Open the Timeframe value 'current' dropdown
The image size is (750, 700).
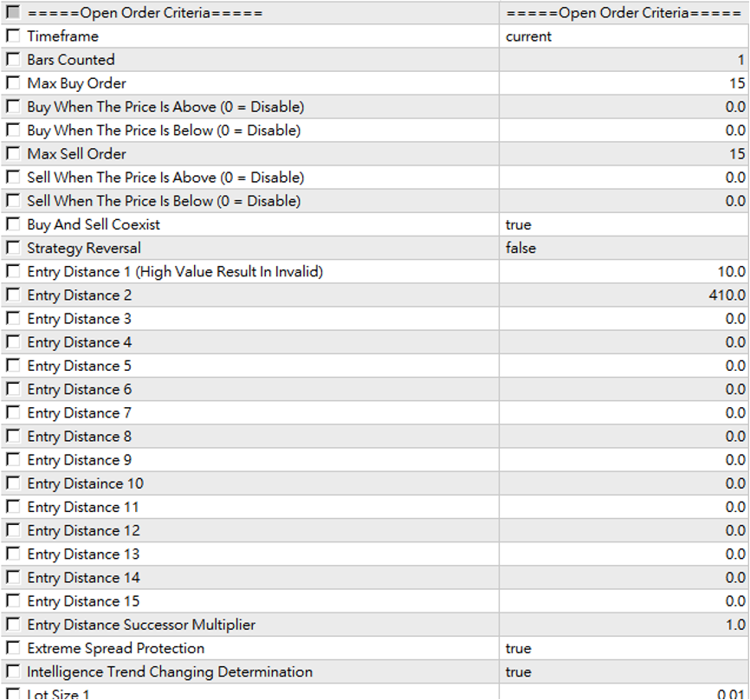pyautogui.click(x=624, y=36)
